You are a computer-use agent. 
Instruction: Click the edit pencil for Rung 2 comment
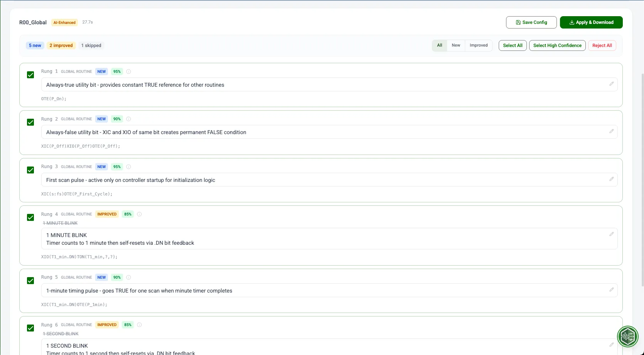pos(611,131)
